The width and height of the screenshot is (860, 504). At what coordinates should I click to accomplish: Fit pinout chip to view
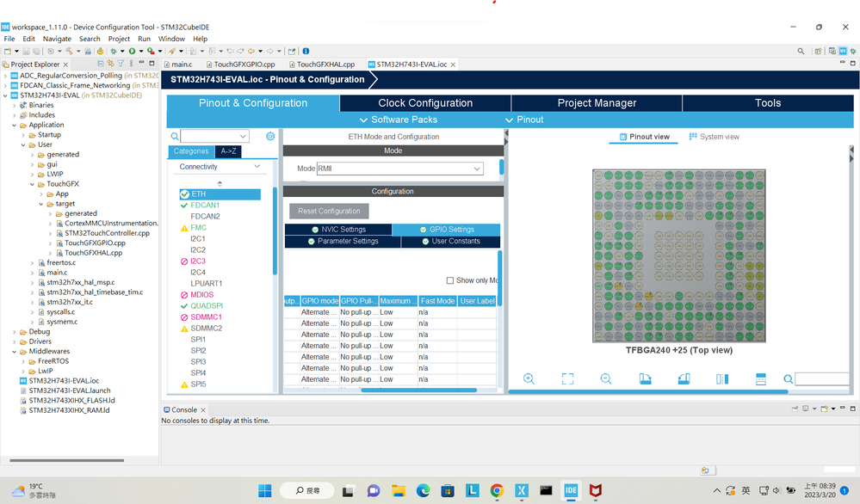[567, 378]
